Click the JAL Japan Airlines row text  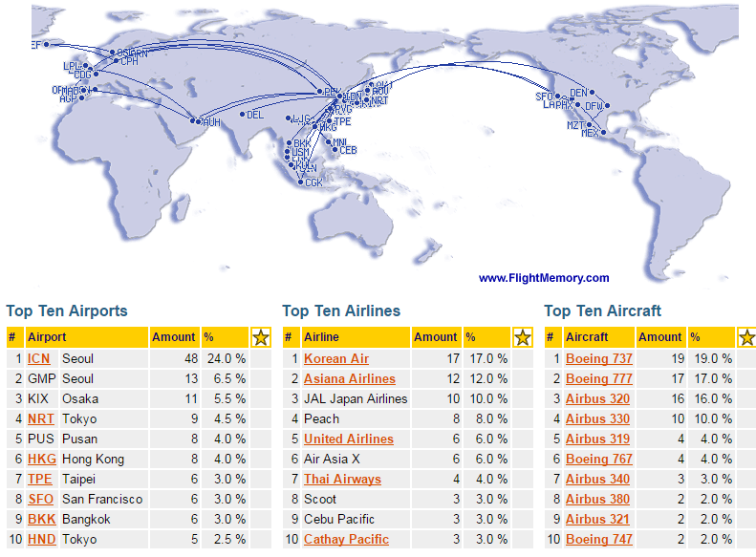point(356,398)
